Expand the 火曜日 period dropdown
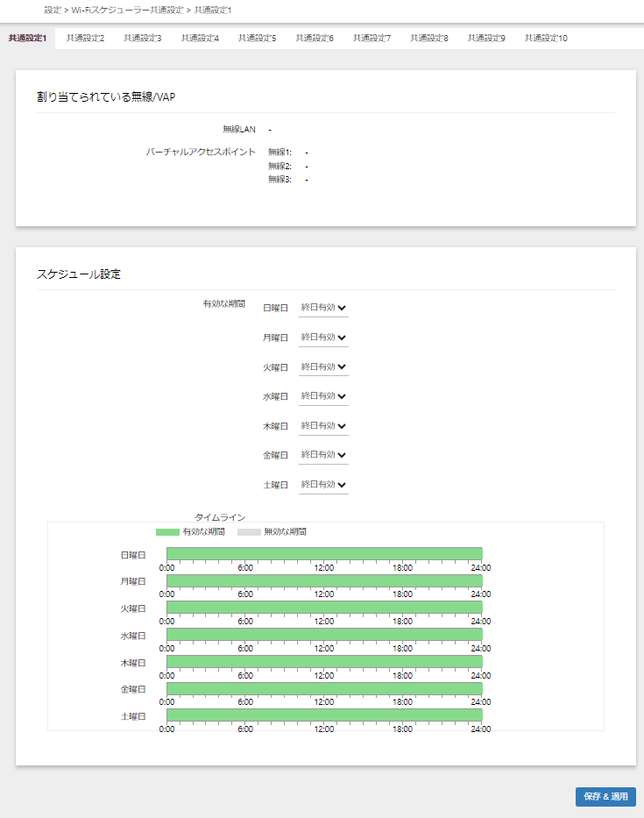Image resolution: width=644 pixels, height=818 pixels. coord(323,366)
